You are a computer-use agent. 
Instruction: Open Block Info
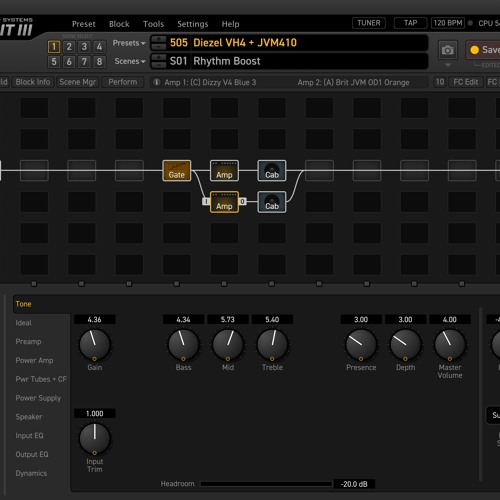coord(33,82)
